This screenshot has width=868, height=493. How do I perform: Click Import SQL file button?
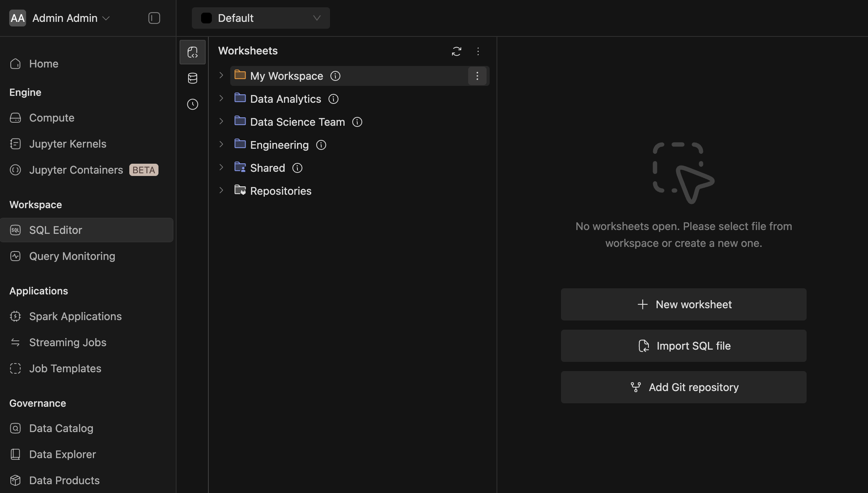point(683,346)
